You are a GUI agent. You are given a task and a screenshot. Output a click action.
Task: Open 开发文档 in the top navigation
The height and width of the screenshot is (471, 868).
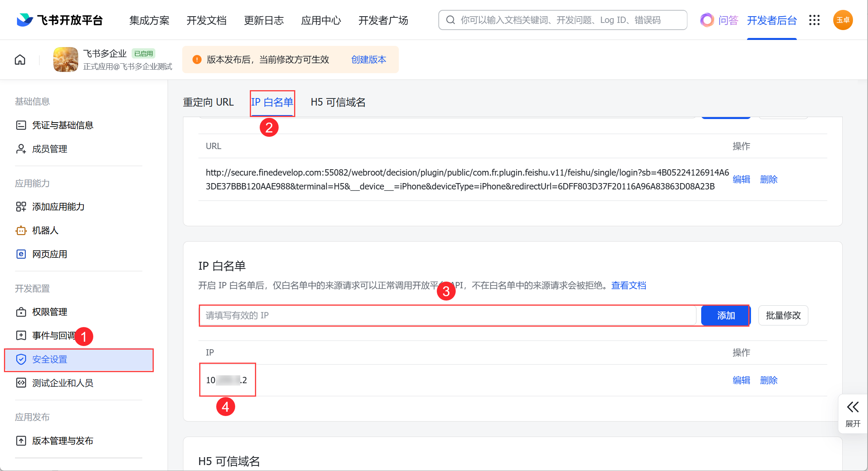coord(206,20)
